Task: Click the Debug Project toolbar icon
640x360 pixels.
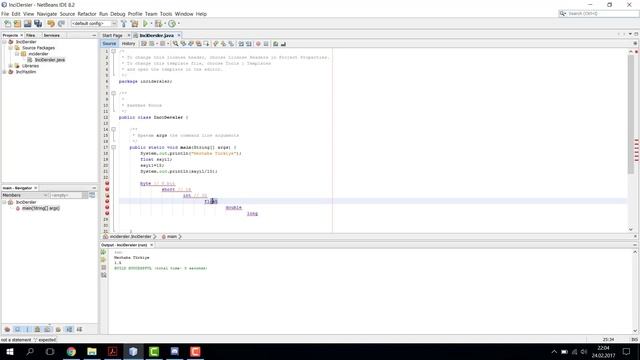Action: 158,24
